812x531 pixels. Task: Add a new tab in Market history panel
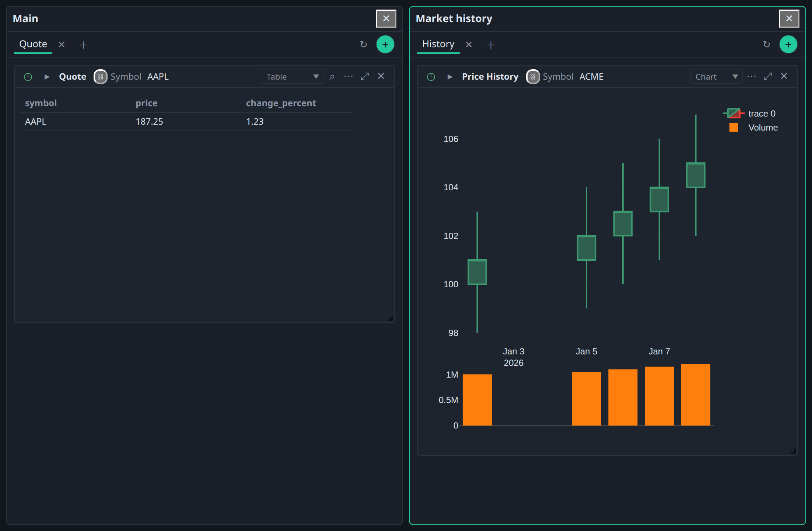click(x=491, y=45)
